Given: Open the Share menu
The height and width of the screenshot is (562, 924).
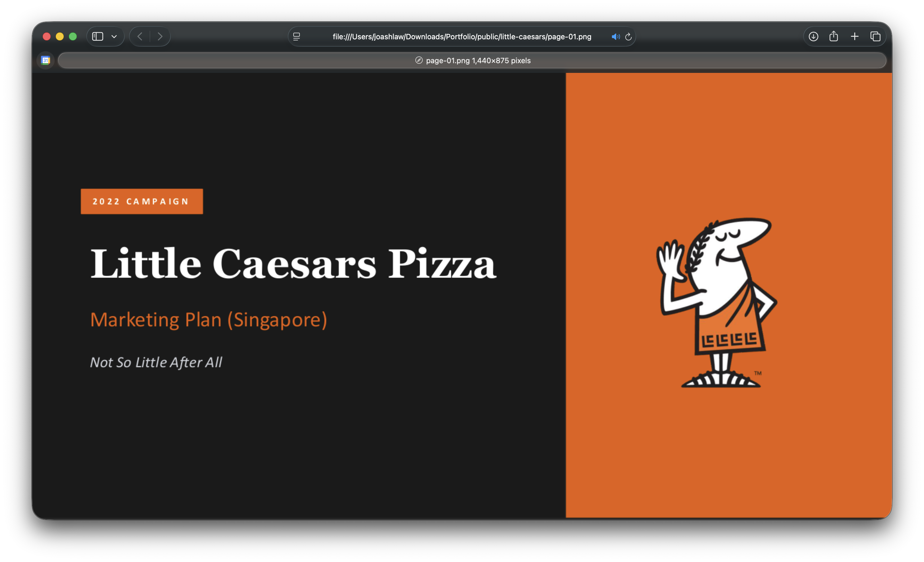Looking at the screenshot, I should point(834,36).
